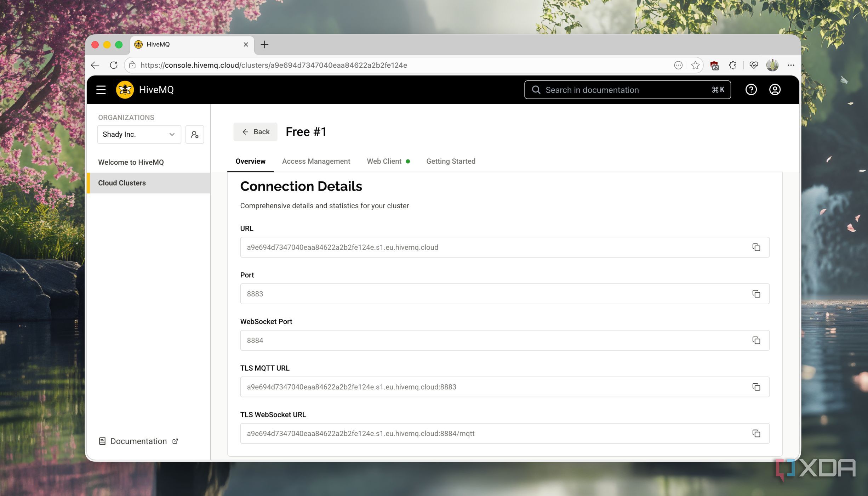Image resolution: width=868 pixels, height=496 pixels.
Task: Click the TLS WebSocket URL text field
Action: pos(504,434)
